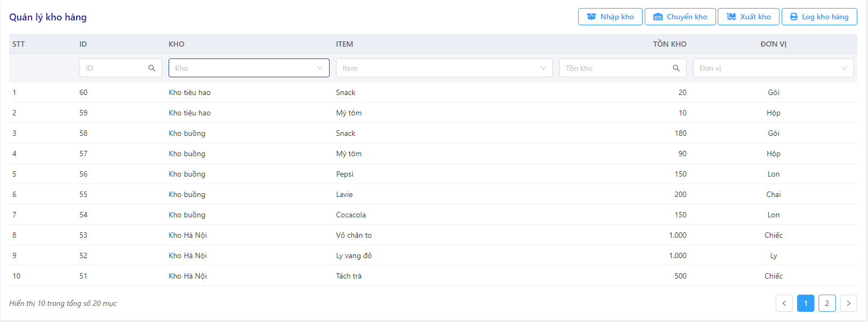Switch to page 2

[x=827, y=303]
